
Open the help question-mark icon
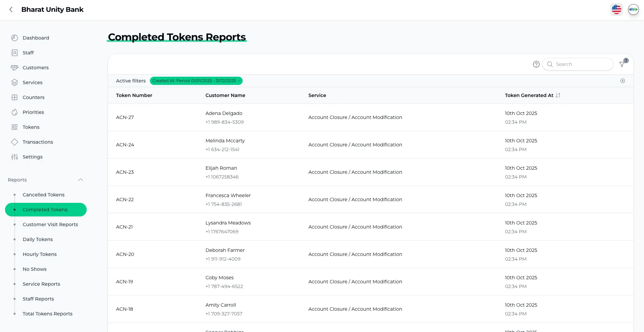[536, 64]
